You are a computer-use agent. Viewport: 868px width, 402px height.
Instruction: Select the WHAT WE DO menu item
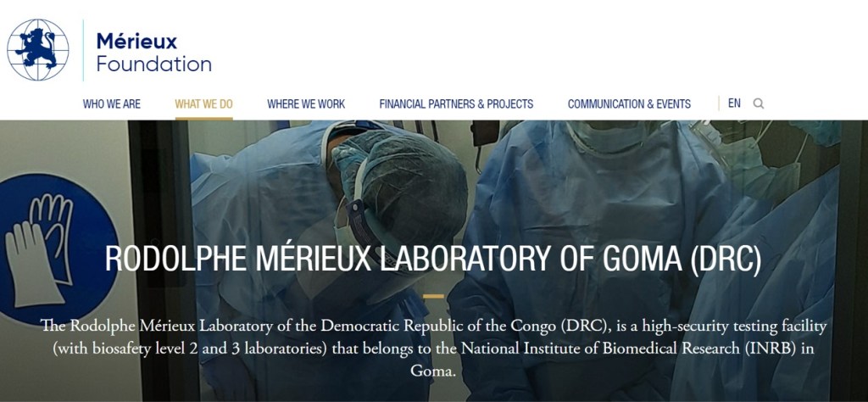pos(203,104)
